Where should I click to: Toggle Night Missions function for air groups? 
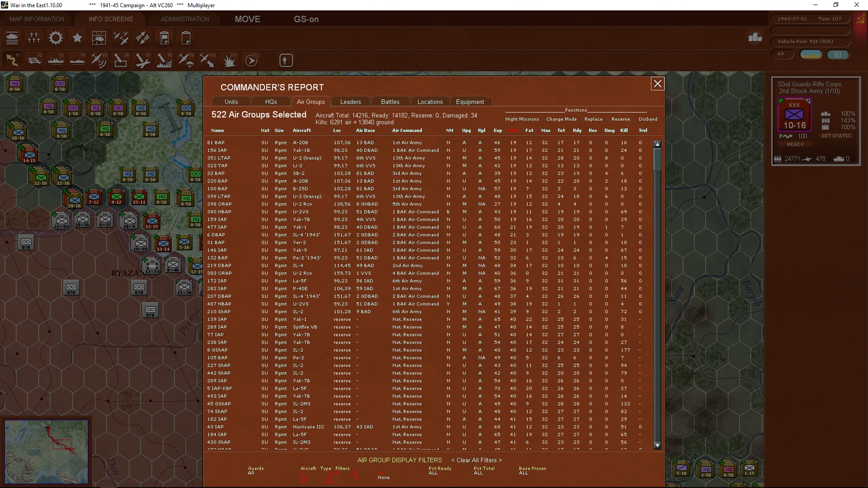click(522, 119)
